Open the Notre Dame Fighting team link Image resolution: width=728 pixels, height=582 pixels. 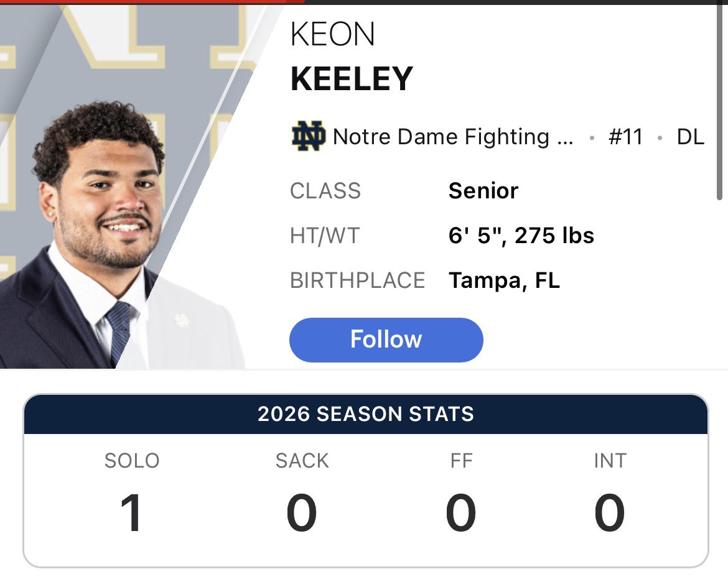click(x=453, y=136)
